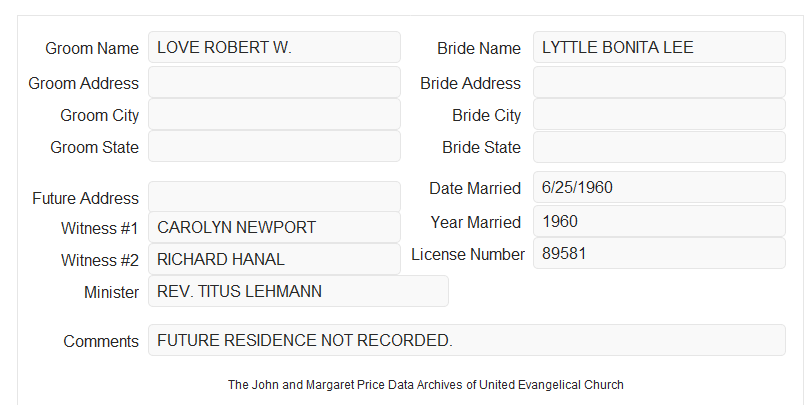The image size is (805, 405).
Task: Select the Groom City input box
Action: 274,114
